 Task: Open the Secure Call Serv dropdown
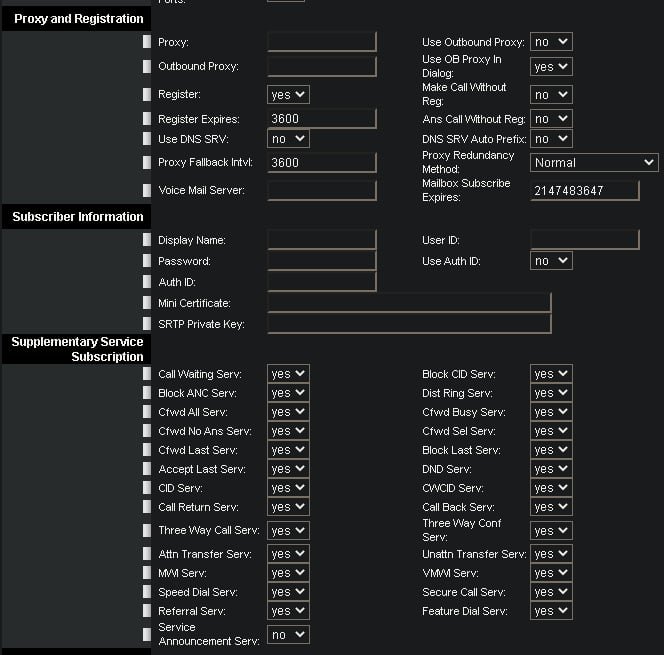[551, 592]
